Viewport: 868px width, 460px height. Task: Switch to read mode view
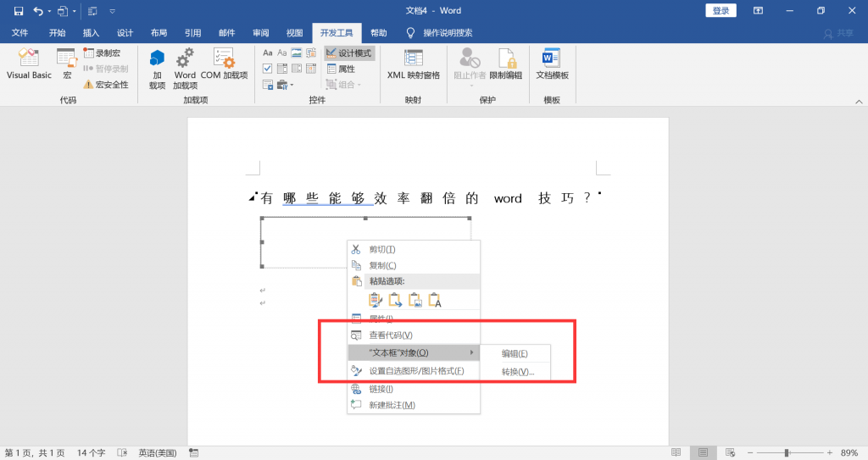click(x=676, y=453)
